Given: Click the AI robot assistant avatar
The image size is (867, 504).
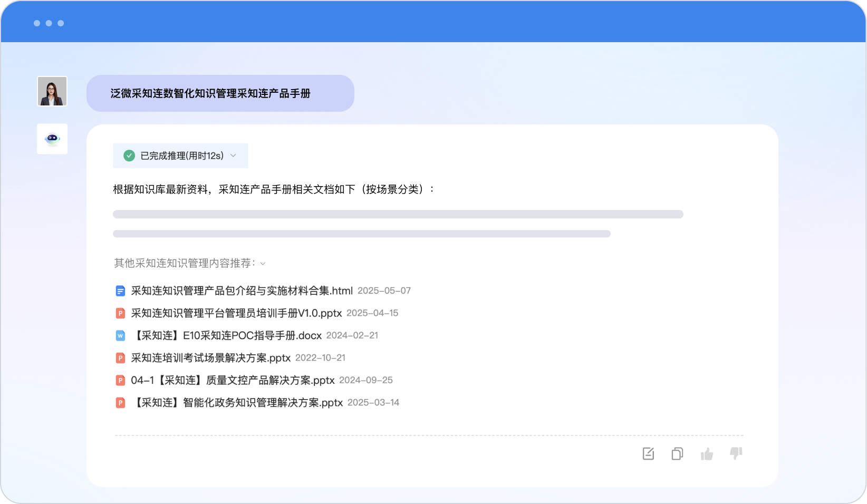Looking at the screenshot, I should [x=52, y=139].
